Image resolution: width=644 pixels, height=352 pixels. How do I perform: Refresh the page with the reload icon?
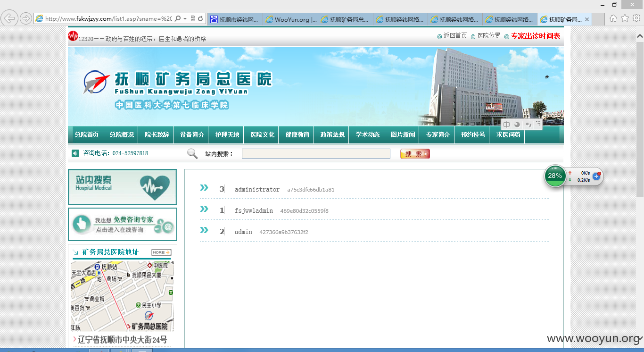coord(200,19)
